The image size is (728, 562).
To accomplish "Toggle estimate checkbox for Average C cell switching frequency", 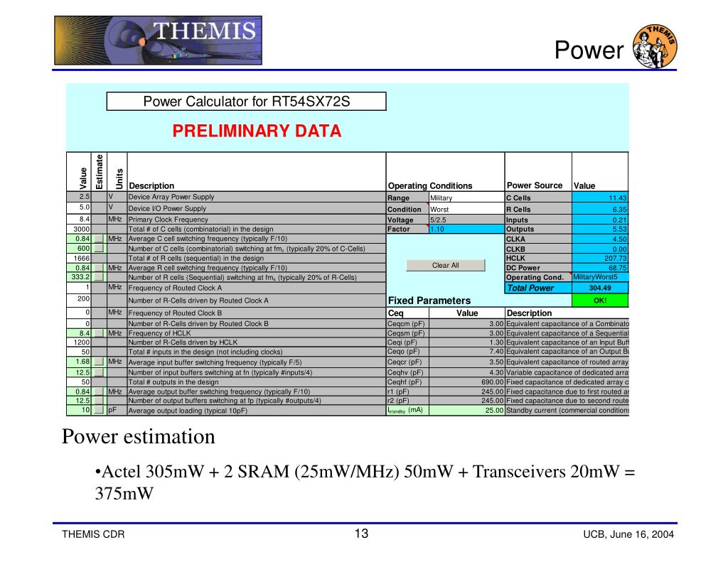I will pyautogui.click(x=99, y=239).
